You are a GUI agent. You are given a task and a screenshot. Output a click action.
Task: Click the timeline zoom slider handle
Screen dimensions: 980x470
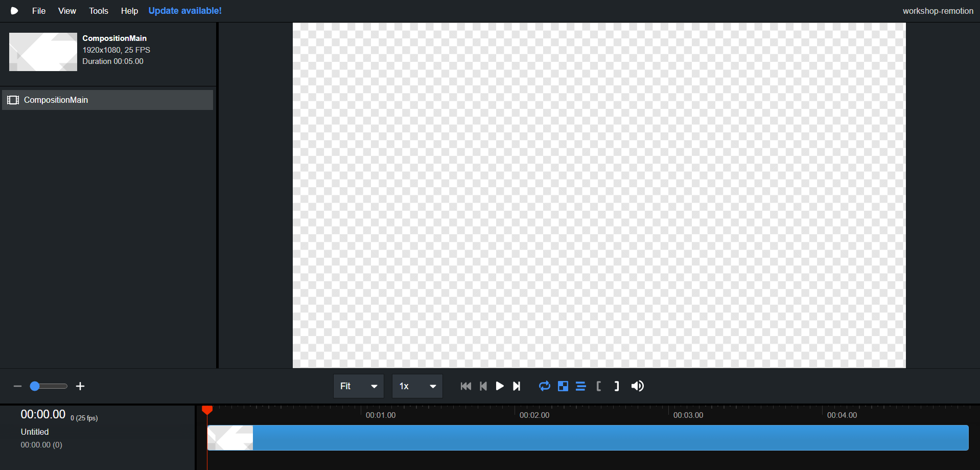coord(35,386)
